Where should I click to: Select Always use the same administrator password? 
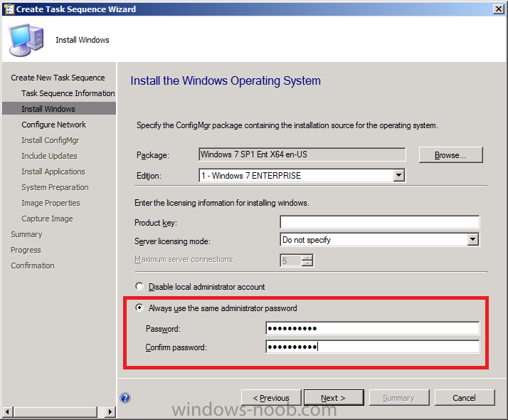click(x=139, y=308)
